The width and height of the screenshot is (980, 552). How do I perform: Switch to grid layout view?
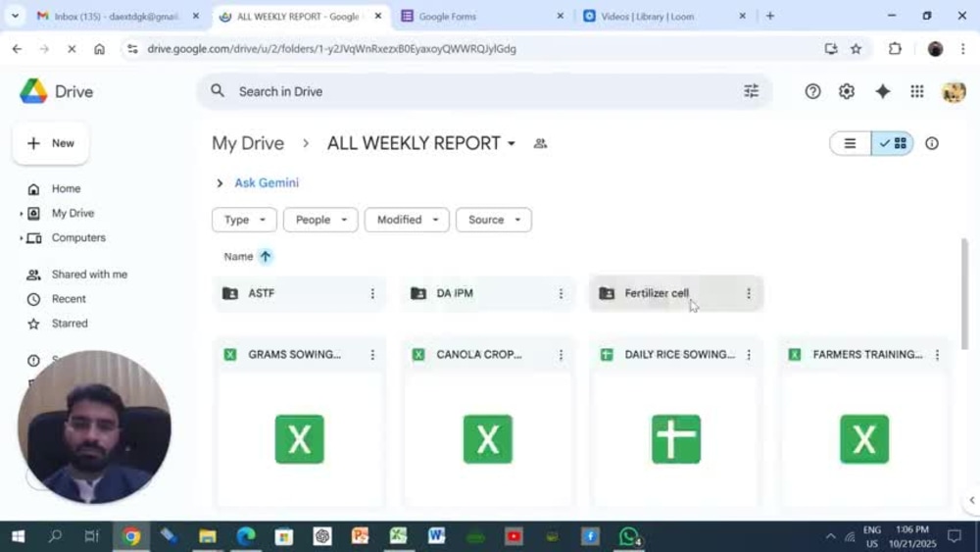click(893, 143)
